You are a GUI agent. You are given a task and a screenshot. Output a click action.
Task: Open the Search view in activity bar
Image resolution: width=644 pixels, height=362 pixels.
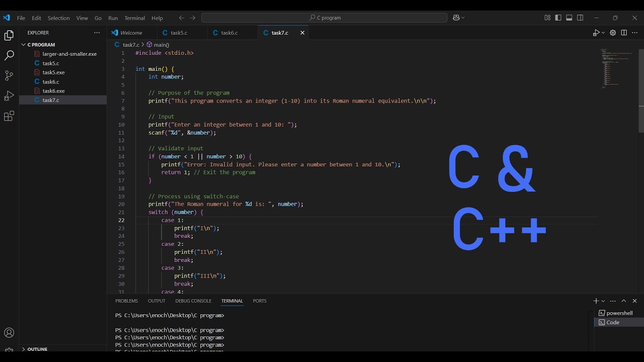(9, 56)
